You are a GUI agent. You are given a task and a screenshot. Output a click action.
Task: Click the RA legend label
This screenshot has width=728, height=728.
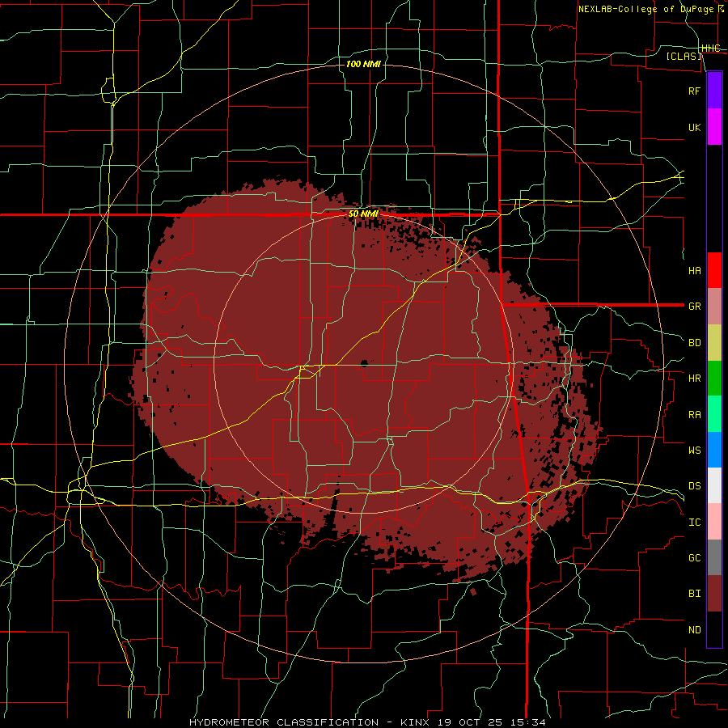[694, 415]
